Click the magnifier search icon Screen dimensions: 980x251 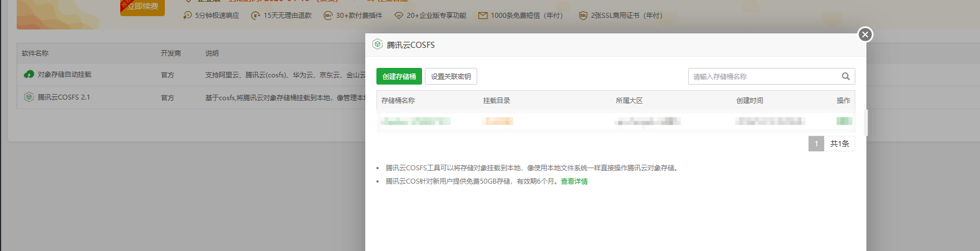(x=846, y=76)
